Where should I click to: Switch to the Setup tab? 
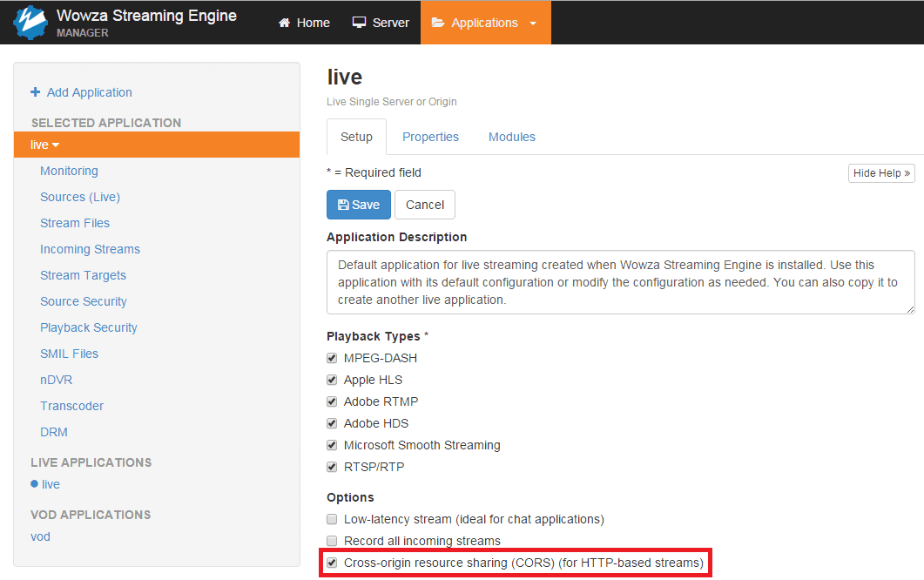tap(356, 137)
